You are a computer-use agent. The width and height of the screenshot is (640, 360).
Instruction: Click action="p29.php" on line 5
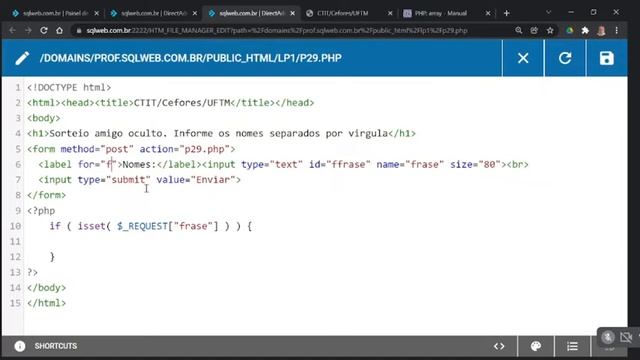tap(184, 149)
